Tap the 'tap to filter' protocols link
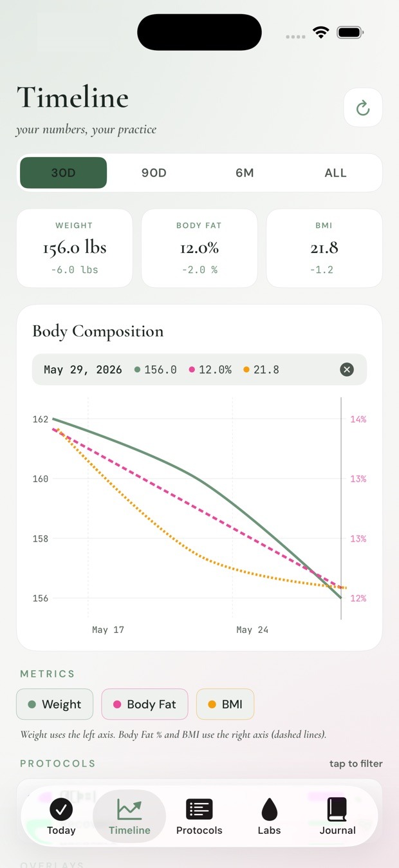399x868 pixels. coord(356,764)
